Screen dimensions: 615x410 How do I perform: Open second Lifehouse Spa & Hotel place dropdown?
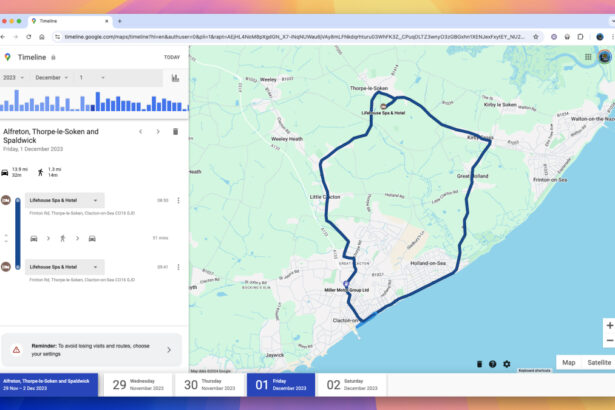pos(65,267)
